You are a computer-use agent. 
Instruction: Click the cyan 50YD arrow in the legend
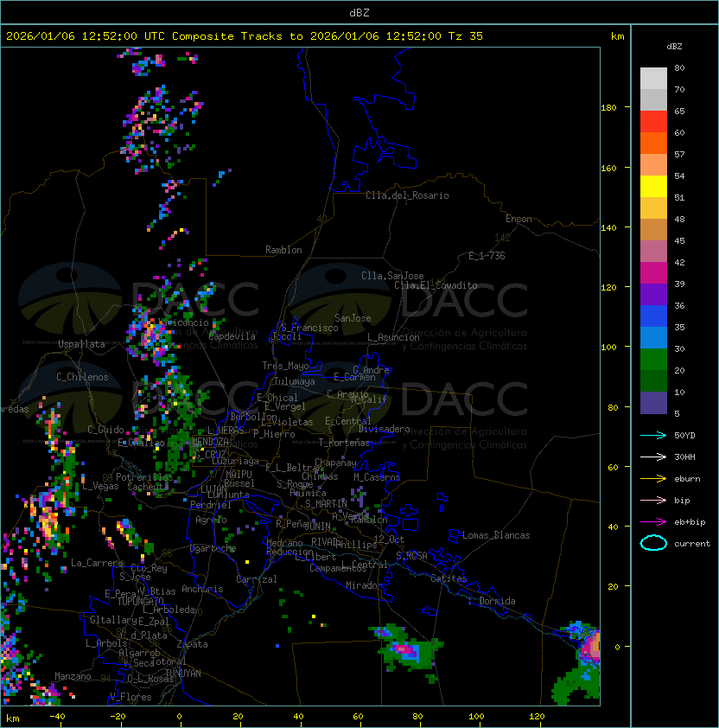point(653,436)
